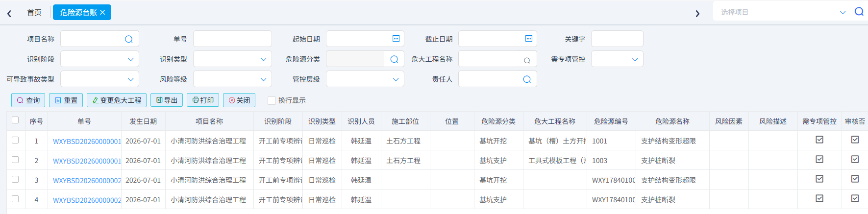Click the 危险源编号 column header
The height and width of the screenshot is (214, 868).
click(x=611, y=121)
